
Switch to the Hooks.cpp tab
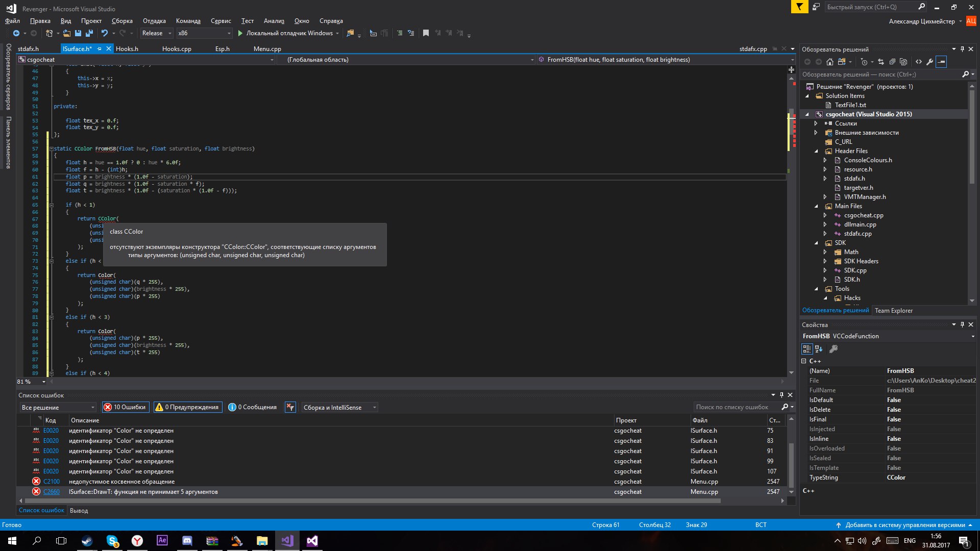[x=177, y=49]
